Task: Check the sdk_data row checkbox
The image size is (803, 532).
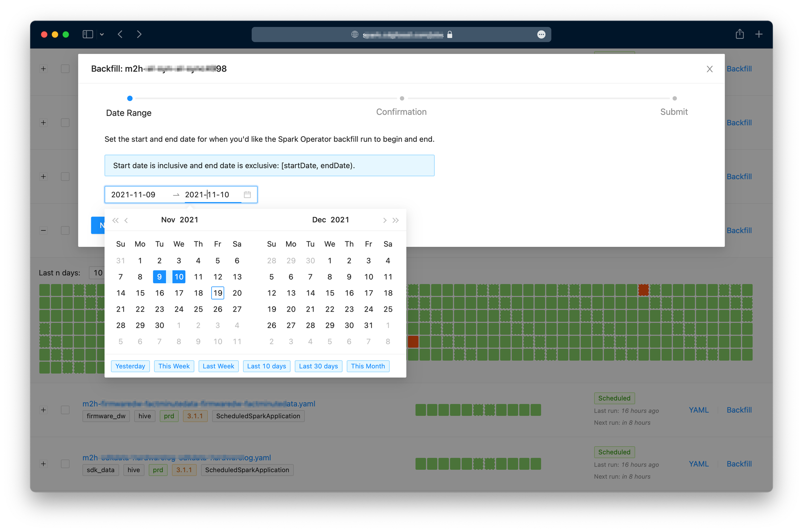Action: [65, 463]
